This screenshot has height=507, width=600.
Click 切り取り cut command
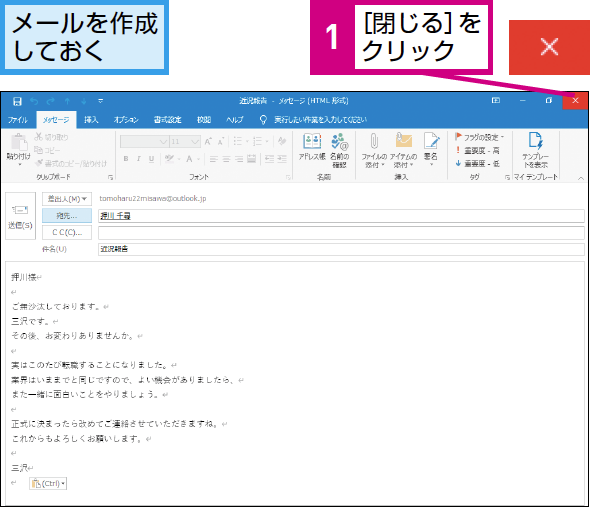(x=51, y=137)
